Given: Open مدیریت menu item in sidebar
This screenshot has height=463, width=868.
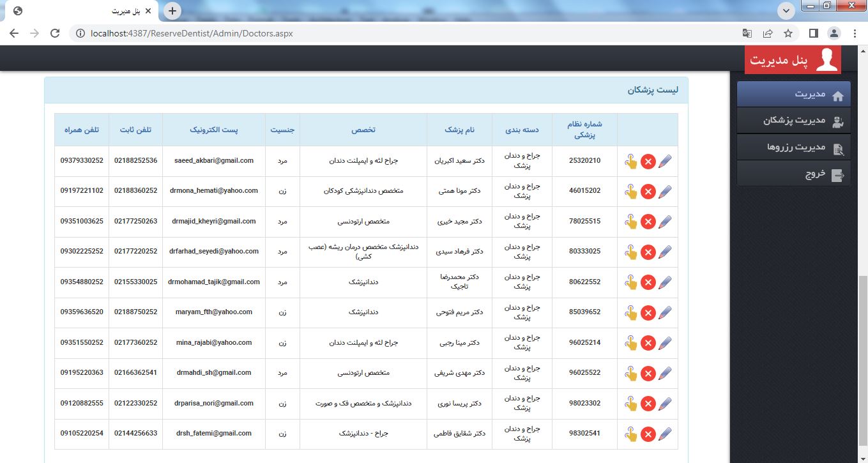Looking at the screenshot, I should pyautogui.click(x=794, y=95).
